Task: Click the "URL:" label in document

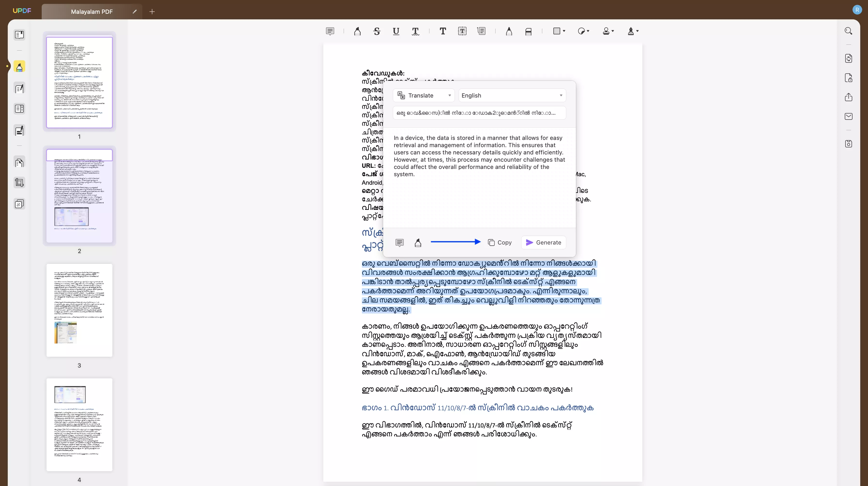Action: pyautogui.click(x=369, y=166)
